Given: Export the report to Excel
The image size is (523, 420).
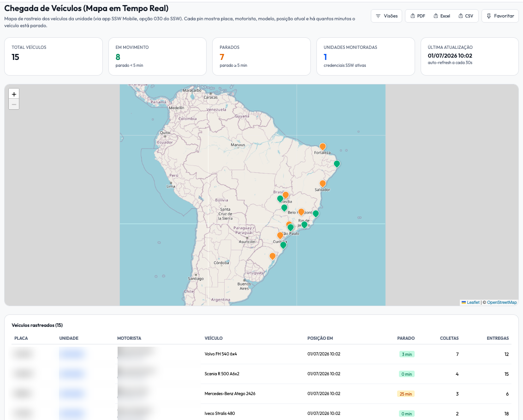Looking at the screenshot, I should click(x=442, y=16).
